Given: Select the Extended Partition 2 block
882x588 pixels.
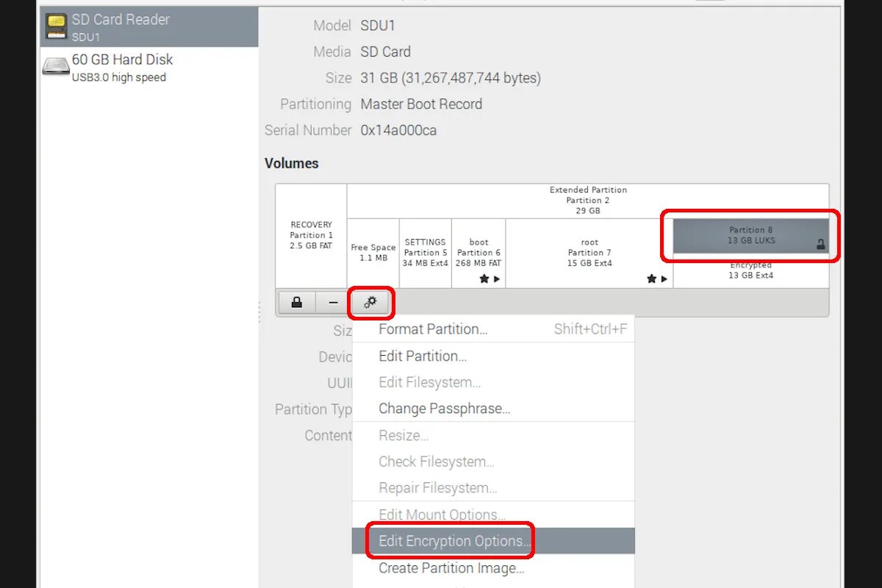Looking at the screenshot, I should point(588,201).
